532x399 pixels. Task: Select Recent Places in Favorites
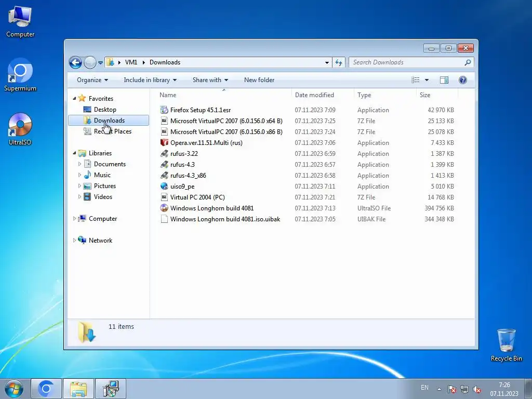coord(113,131)
